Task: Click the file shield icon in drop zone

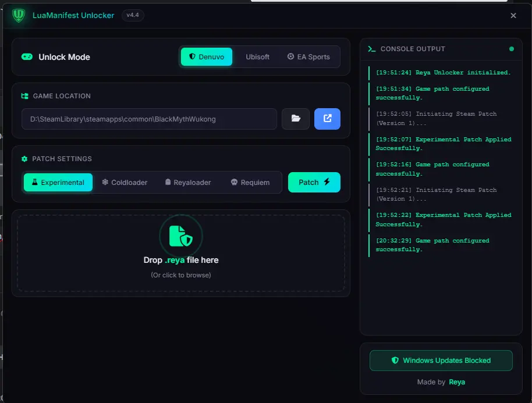Action: (181, 236)
